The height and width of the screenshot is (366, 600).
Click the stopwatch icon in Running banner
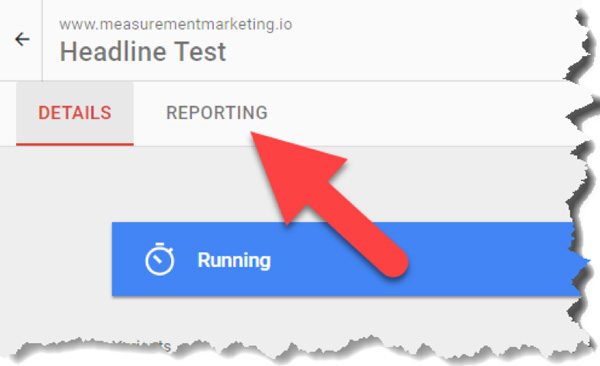160,259
